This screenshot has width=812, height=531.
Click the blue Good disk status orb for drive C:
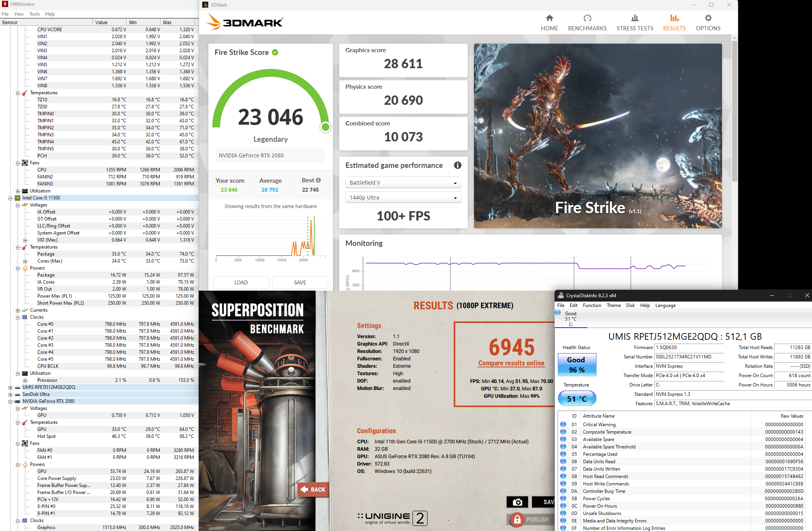558,313
